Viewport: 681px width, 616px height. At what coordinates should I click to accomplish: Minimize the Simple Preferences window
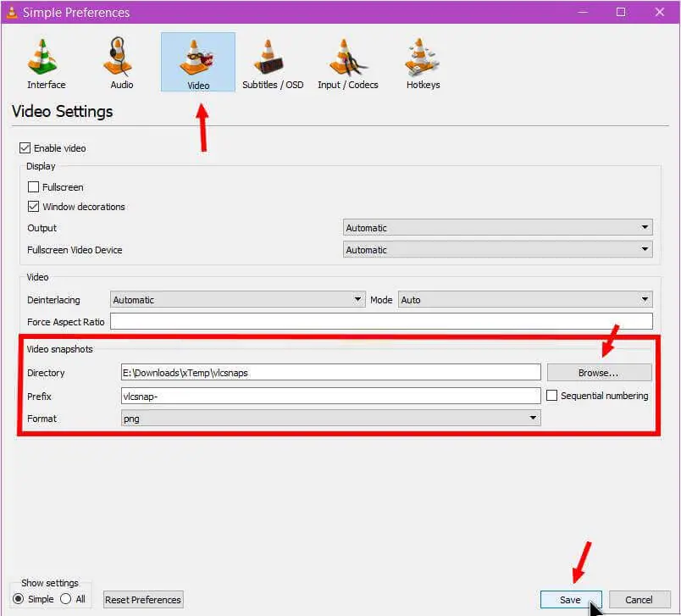[x=583, y=12]
